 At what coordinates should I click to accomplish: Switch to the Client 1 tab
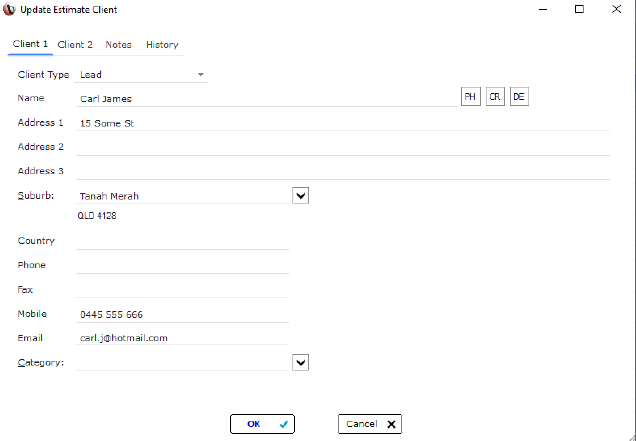pyautogui.click(x=30, y=44)
